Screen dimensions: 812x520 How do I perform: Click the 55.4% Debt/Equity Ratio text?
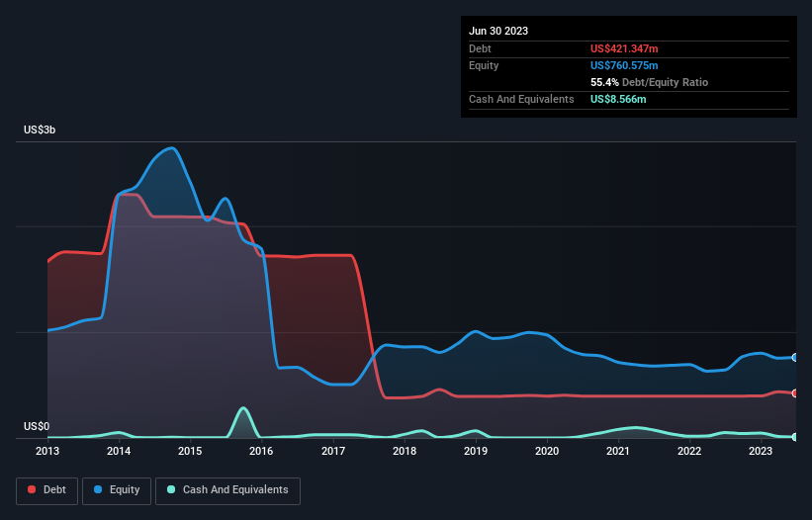coord(649,82)
